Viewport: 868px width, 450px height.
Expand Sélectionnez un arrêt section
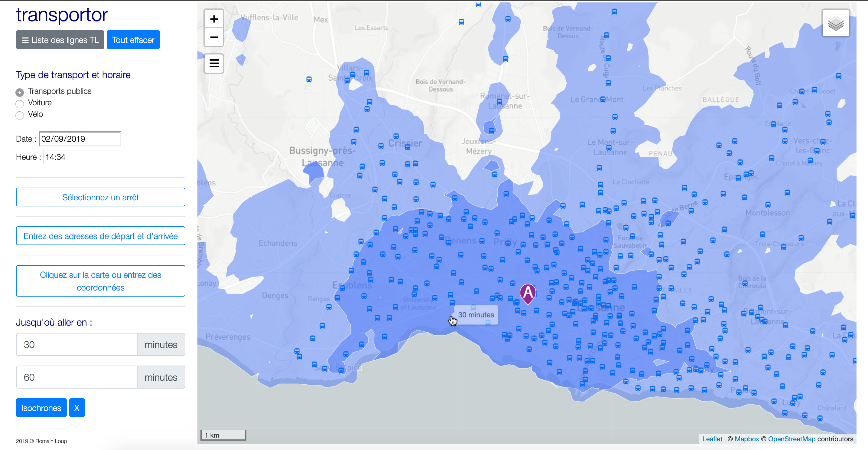click(100, 197)
